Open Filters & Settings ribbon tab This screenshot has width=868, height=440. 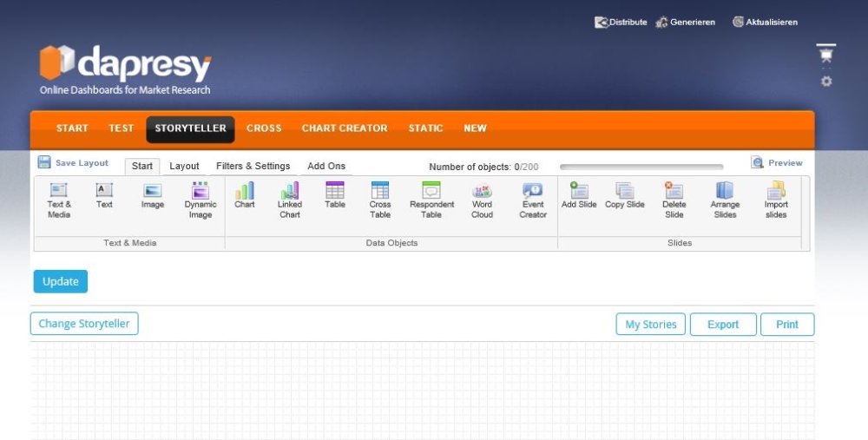[253, 166]
